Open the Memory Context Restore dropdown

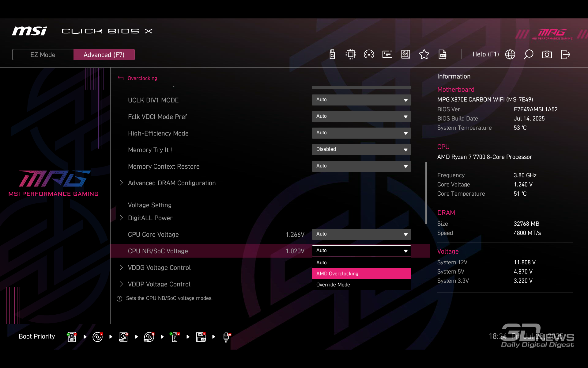[361, 166]
